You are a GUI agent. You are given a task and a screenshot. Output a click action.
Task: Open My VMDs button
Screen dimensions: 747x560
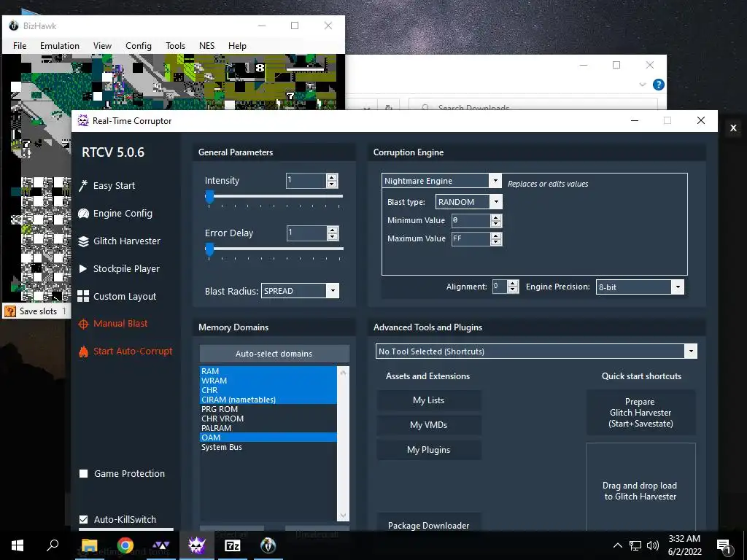(429, 425)
